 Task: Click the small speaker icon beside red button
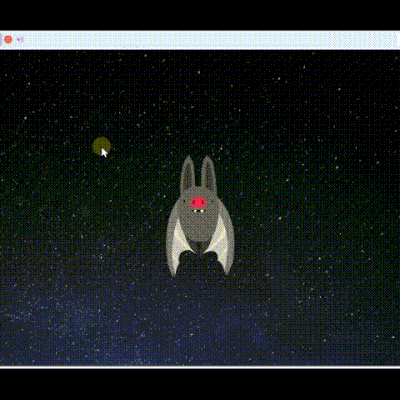pyautogui.click(x=20, y=40)
